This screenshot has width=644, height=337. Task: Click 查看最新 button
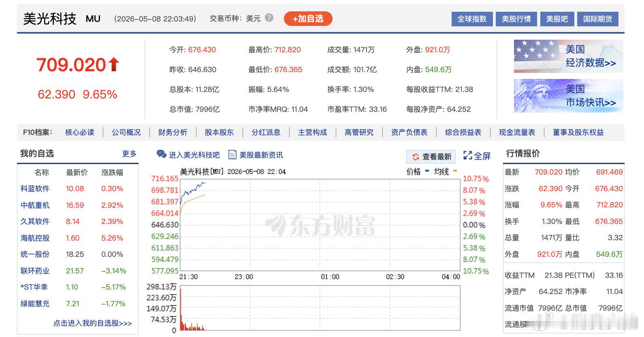[x=431, y=157]
